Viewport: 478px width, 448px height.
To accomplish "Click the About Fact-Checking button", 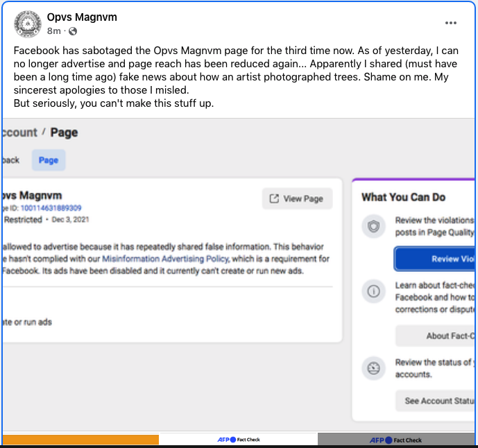I will tap(436, 336).
